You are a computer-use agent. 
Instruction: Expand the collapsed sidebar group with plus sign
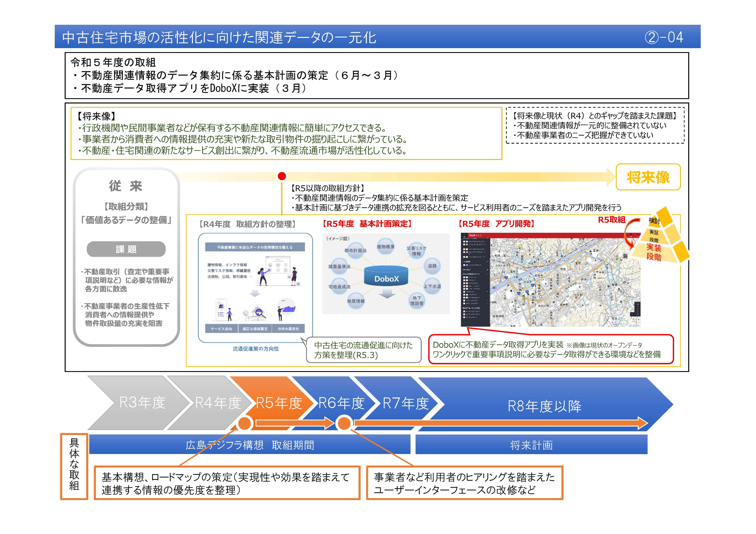click(488, 270)
